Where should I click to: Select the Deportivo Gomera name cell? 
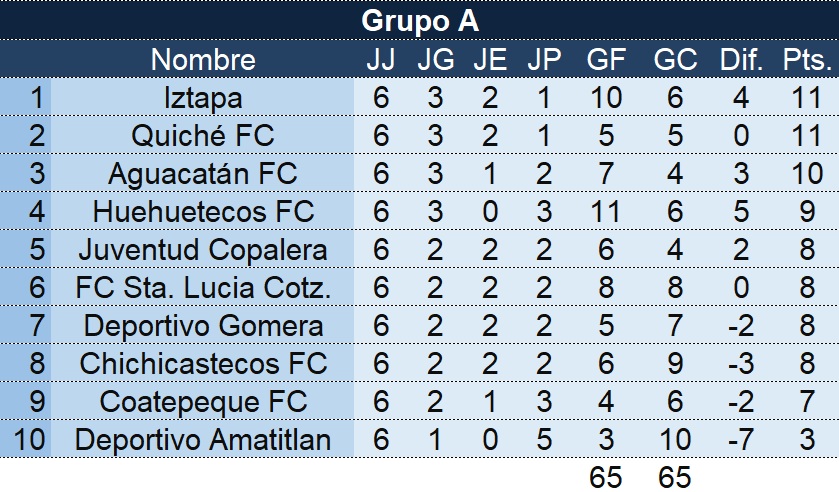pos(203,326)
